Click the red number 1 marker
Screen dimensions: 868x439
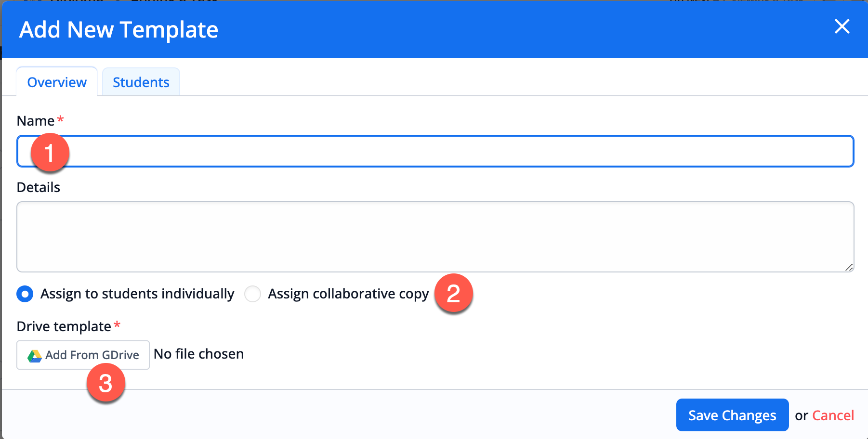(x=50, y=153)
